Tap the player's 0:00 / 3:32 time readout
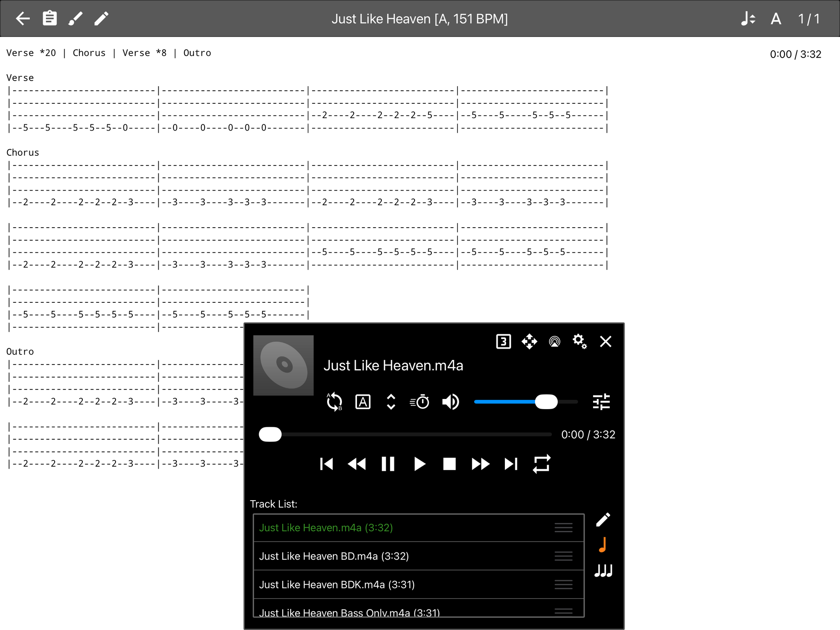840x630 pixels. (x=588, y=434)
